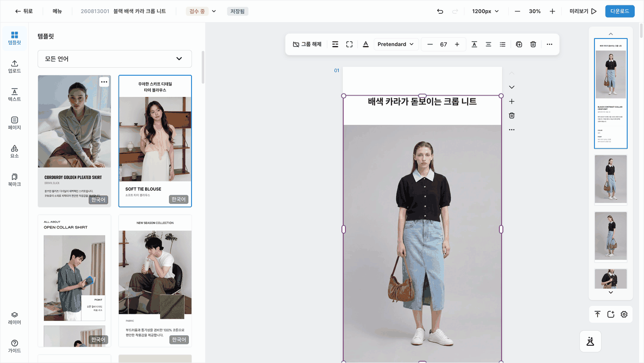Click the duplicate element icon
The height and width of the screenshot is (363, 644).
click(x=519, y=44)
